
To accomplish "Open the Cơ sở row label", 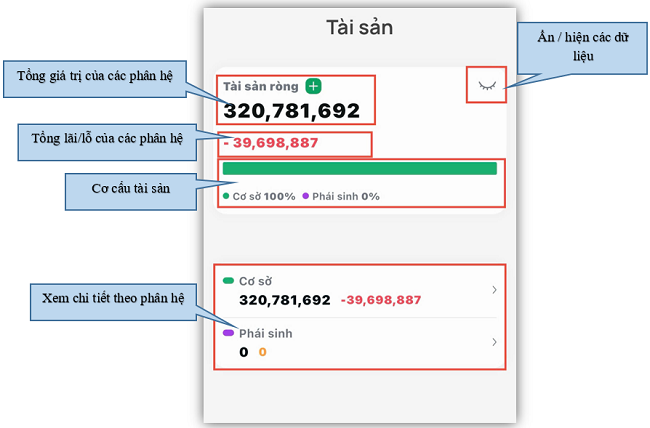I will pyautogui.click(x=255, y=281).
